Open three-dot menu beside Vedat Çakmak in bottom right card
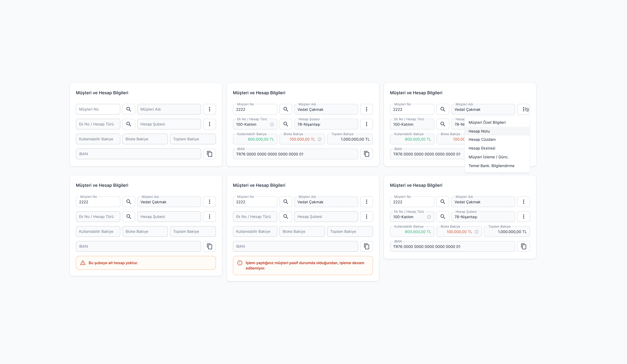The image size is (627, 364). pyautogui.click(x=523, y=202)
